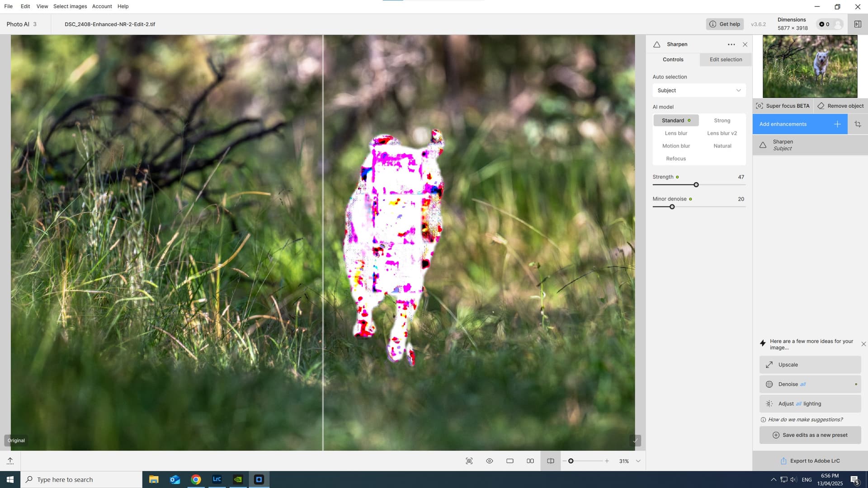Click the dog photo thumbnail preview
The width and height of the screenshot is (868, 488).
coord(810,66)
